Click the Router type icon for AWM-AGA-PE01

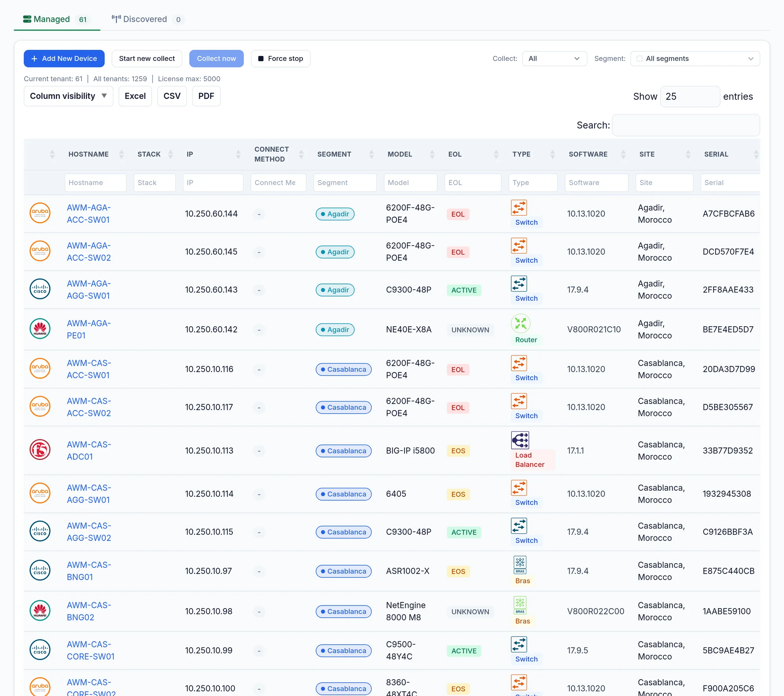click(521, 323)
